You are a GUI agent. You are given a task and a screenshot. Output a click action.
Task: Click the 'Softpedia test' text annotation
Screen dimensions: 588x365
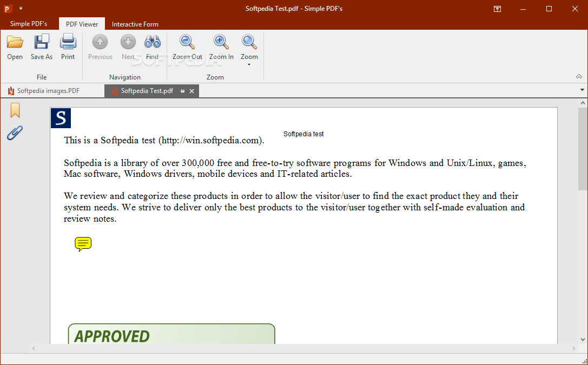click(303, 134)
